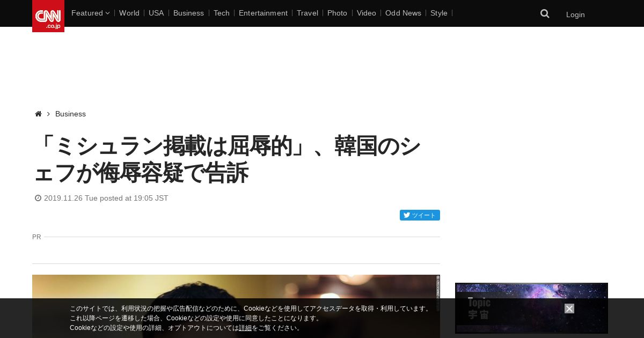Viewport: 644px width, 338px height.
Task: Open the Entertainment section
Action: tap(263, 13)
